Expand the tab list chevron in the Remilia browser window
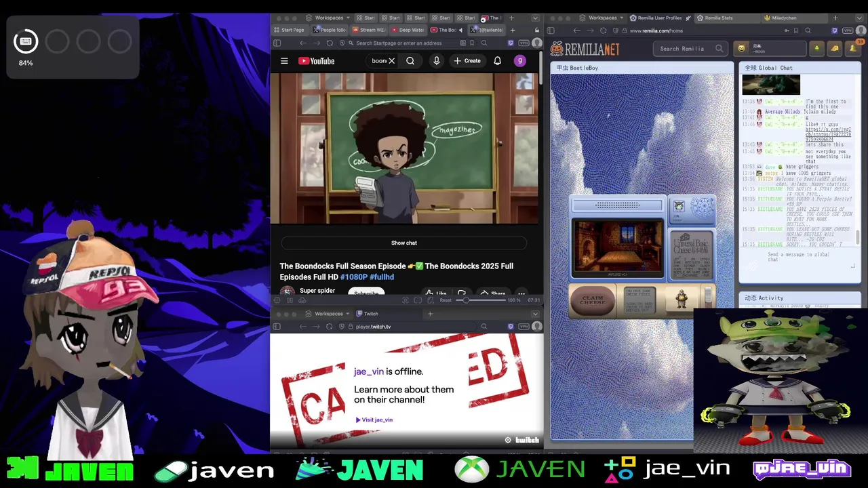Image resolution: width=868 pixels, height=488 pixels. (858, 18)
